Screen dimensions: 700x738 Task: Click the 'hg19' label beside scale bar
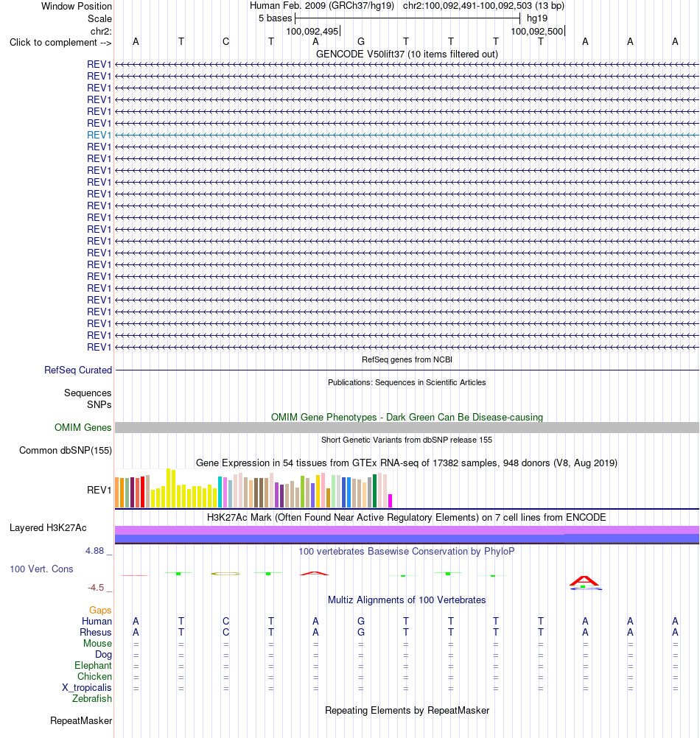537,18
